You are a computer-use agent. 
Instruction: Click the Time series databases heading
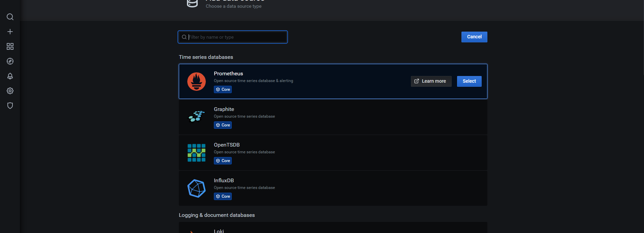pyautogui.click(x=206, y=57)
